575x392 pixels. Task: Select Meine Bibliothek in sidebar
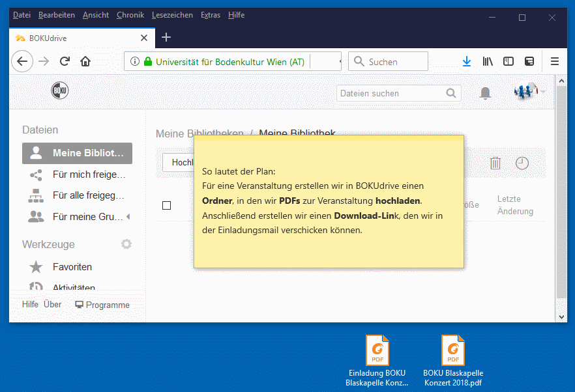[77, 153]
